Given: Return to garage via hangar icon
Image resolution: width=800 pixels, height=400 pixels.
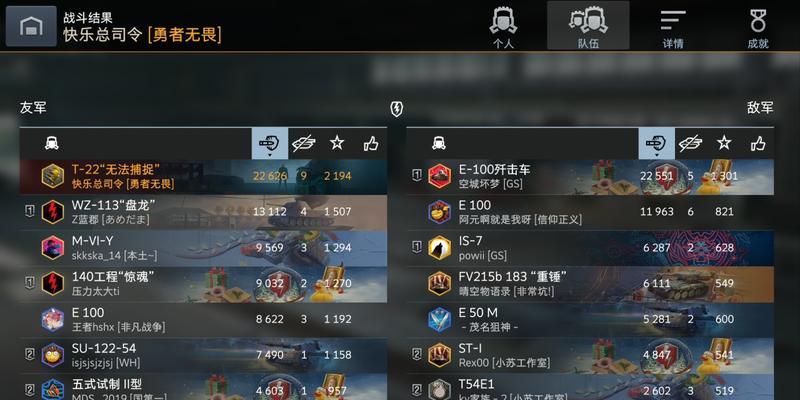Looking at the screenshot, I should (31, 26).
